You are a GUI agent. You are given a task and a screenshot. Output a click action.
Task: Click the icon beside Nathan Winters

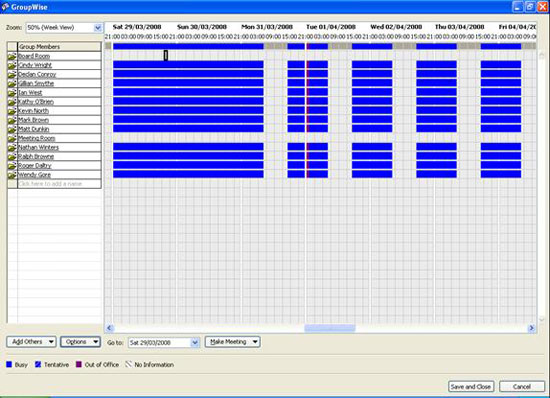(12, 147)
